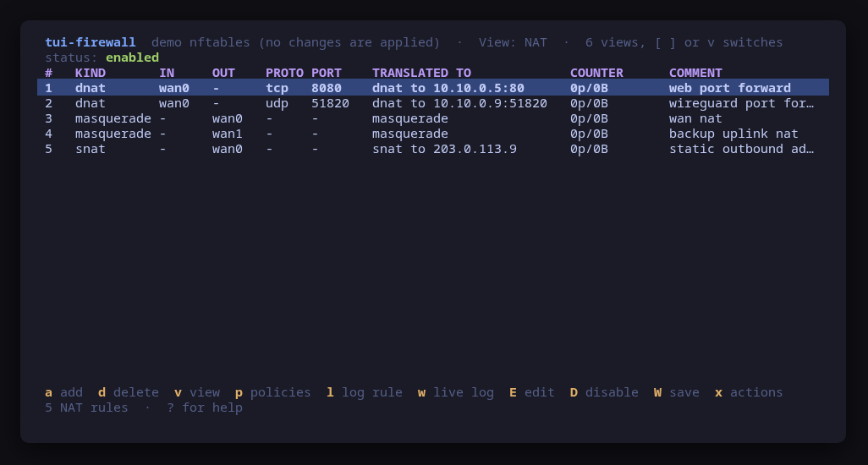Screen dimensions: 868x465
Task: Select the 'wan nat' masquerade rule
Action: coord(433,118)
